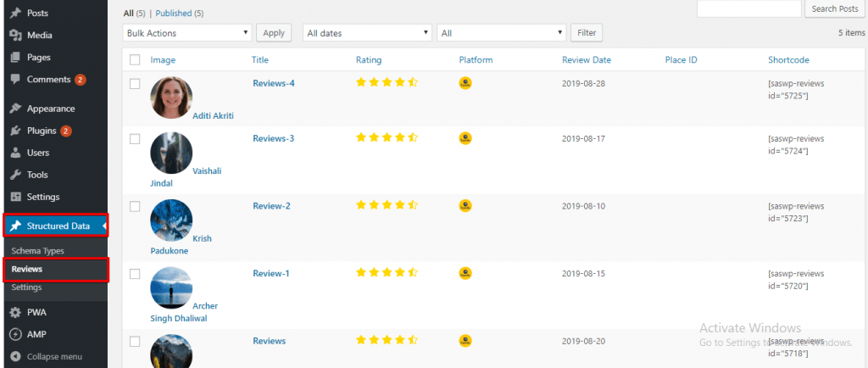
Task: Click the PWA gear icon
Action: click(15, 312)
